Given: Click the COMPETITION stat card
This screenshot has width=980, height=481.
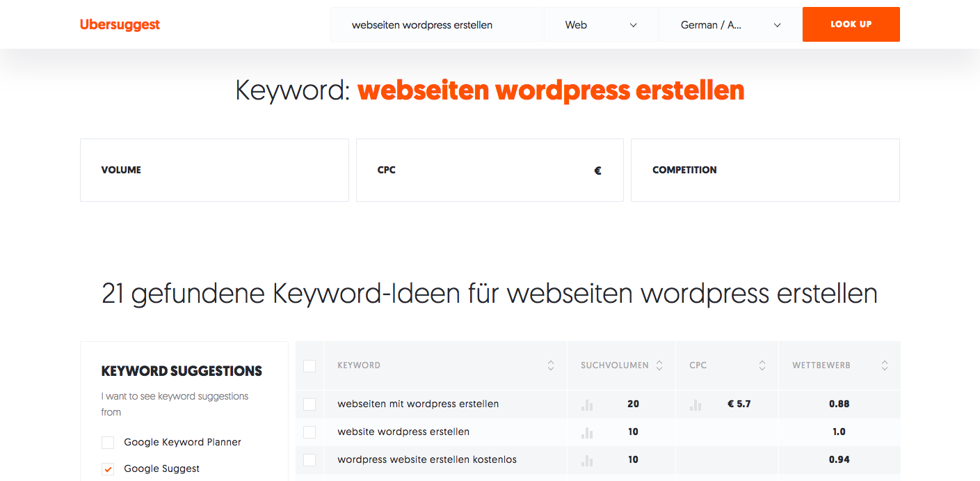Looking at the screenshot, I should [x=765, y=171].
